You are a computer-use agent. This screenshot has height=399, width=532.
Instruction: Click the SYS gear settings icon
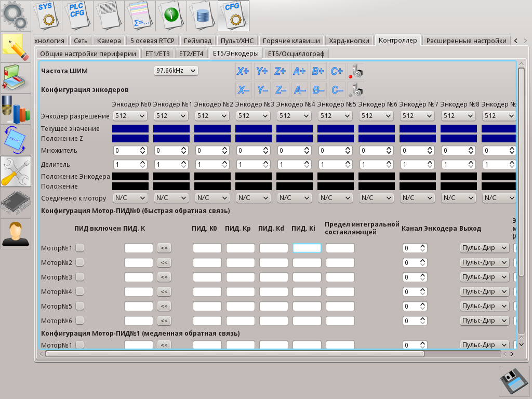pos(47,15)
